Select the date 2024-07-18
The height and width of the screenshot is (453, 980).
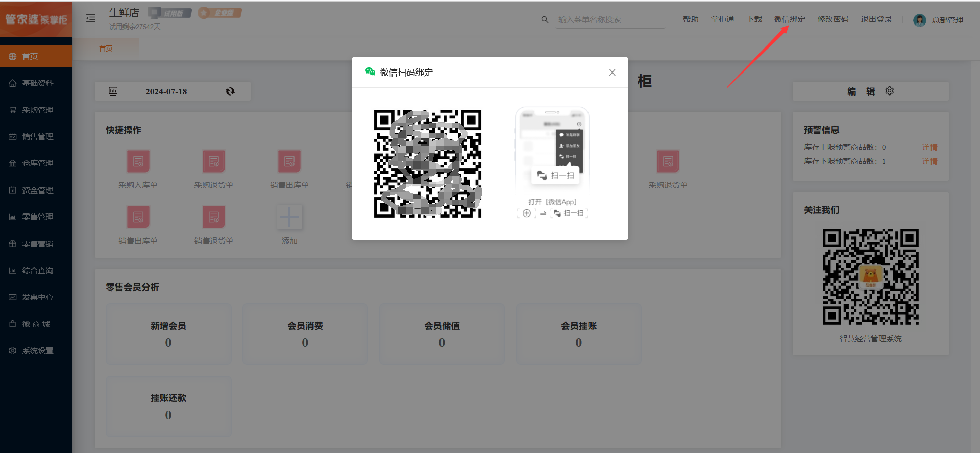click(166, 91)
